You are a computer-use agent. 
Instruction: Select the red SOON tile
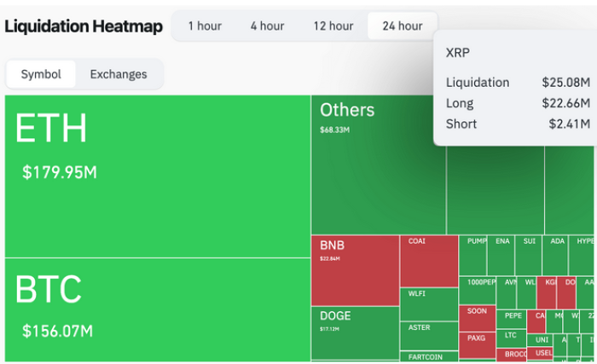pyautogui.click(x=477, y=317)
